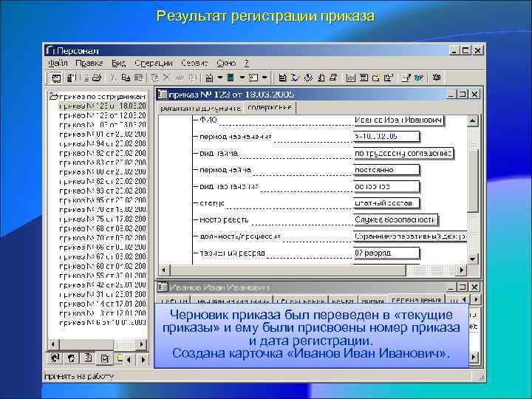This screenshot has width=532, height=399.
Task: Select order № 68 in the list
Action: click(x=103, y=228)
